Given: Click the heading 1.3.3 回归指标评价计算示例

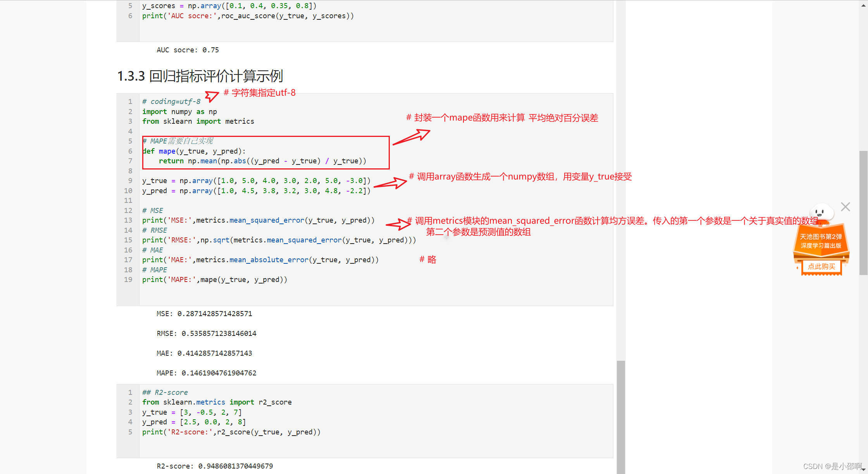Looking at the screenshot, I should coord(200,76).
